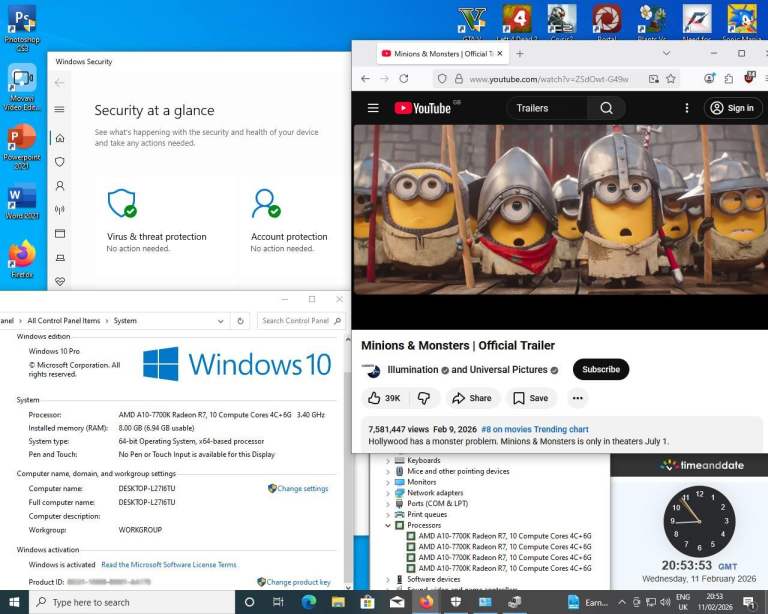The width and height of the screenshot is (768, 614).
Task: Subscribe to the Illumination channel
Action: (x=600, y=369)
